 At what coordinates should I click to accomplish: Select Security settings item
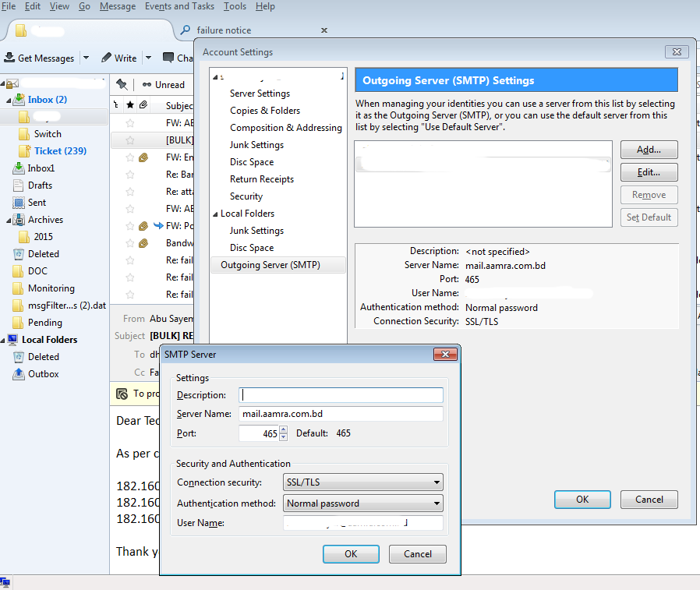pyautogui.click(x=246, y=196)
